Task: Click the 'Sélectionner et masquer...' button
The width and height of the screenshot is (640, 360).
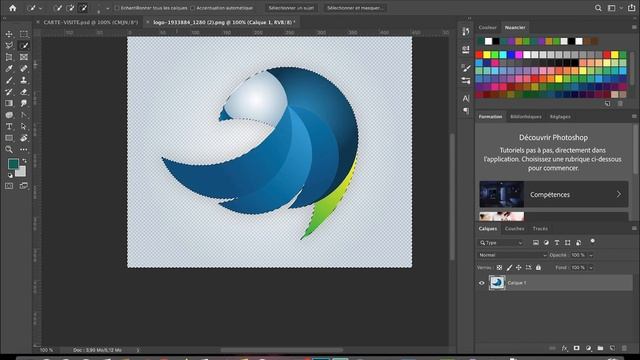Action: [355, 8]
